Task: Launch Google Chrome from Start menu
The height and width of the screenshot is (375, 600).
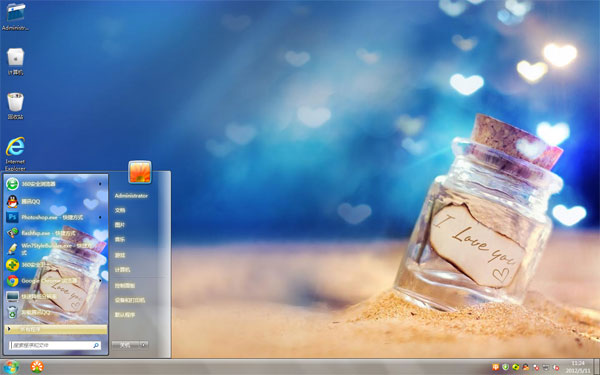Action: (x=55, y=281)
